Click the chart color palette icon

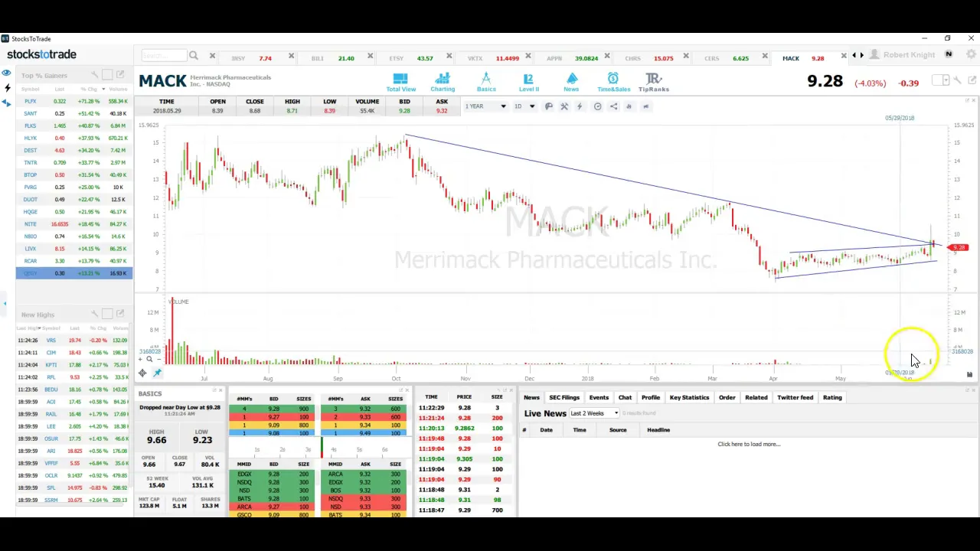pos(548,106)
